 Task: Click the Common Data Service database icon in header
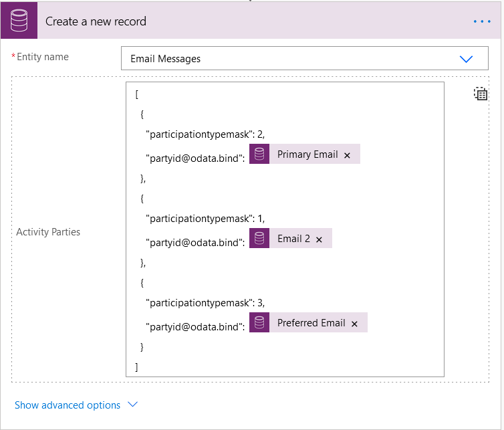(x=19, y=21)
